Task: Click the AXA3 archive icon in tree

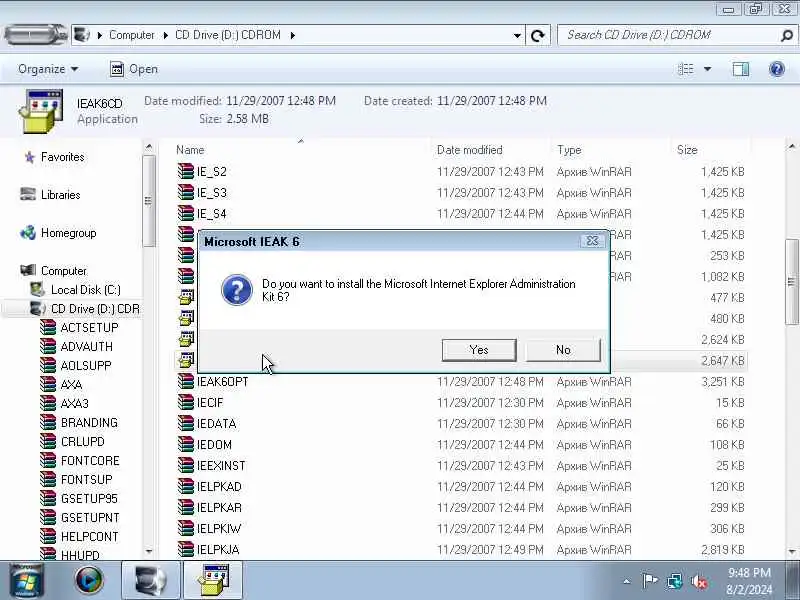Action: coord(48,404)
